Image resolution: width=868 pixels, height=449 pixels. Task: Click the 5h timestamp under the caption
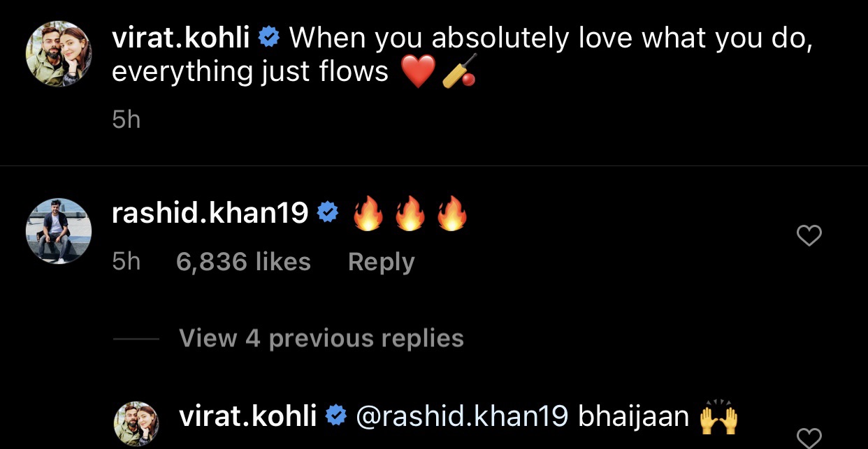point(126,120)
